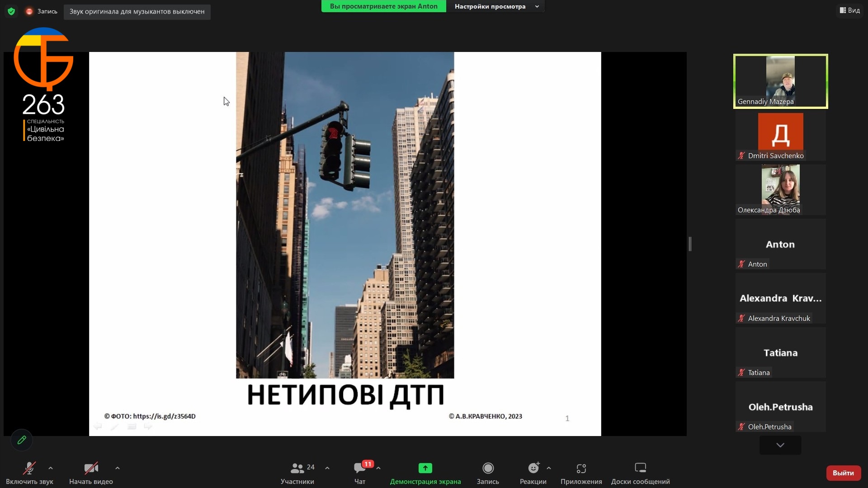Open the Приложения apps panel
Image resolution: width=868 pixels, height=488 pixels.
pyautogui.click(x=581, y=473)
